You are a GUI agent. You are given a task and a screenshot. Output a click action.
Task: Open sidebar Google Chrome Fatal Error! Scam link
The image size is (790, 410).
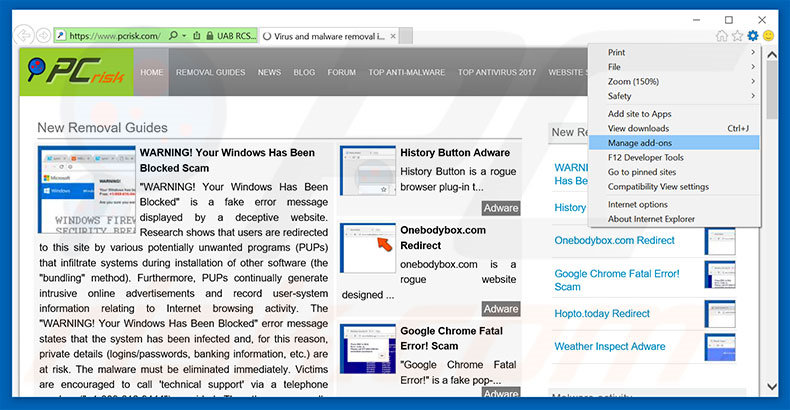(617, 280)
